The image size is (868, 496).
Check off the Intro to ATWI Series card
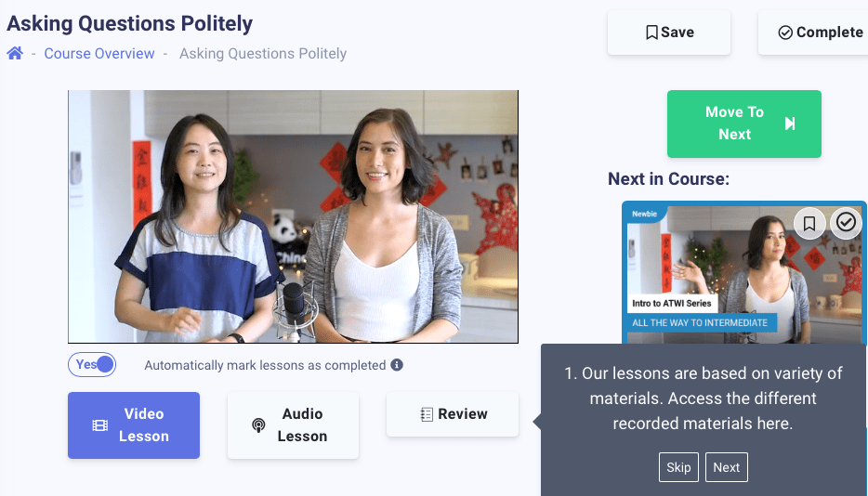(x=846, y=223)
